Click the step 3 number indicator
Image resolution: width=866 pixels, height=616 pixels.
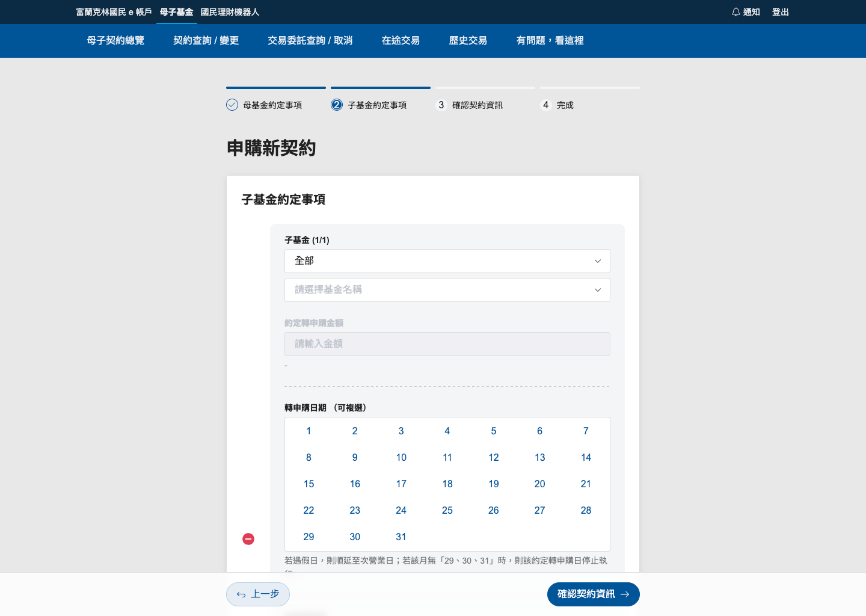coord(441,105)
